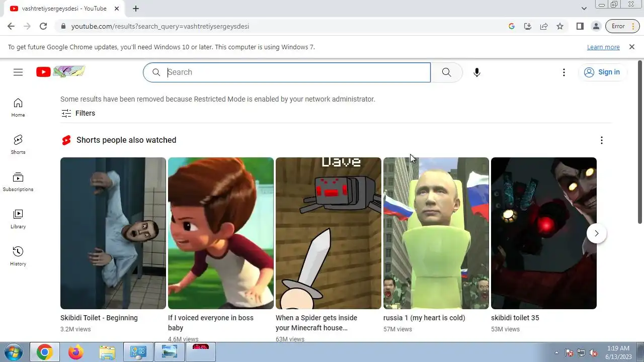
Task: Open YouTube settings three-dot menu
Action: (564, 72)
